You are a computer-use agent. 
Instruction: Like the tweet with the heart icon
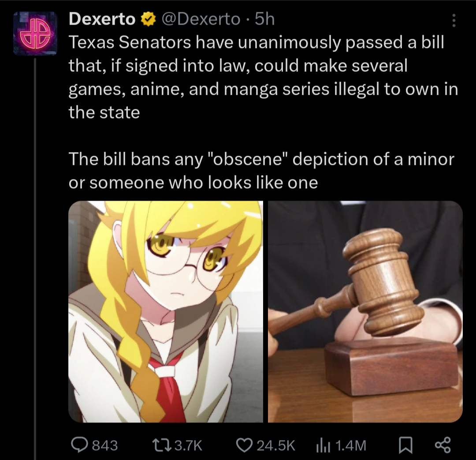(x=244, y=445)
